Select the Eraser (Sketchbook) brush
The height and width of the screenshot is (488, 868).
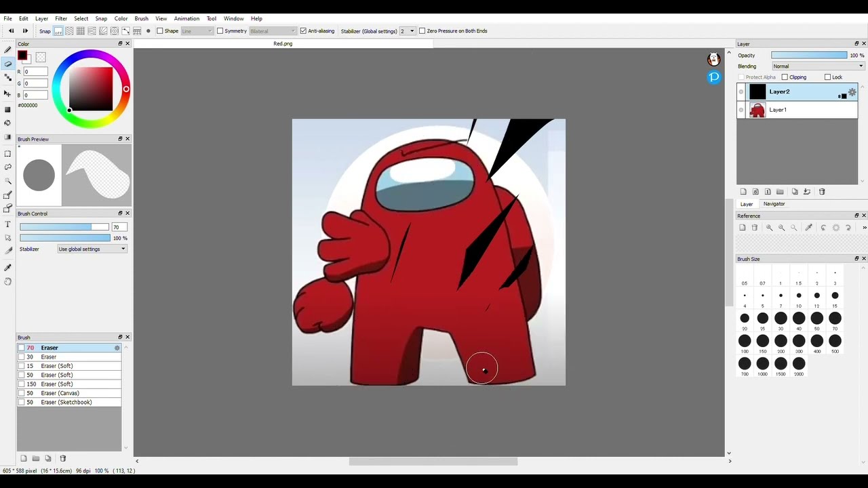click(69, 402)
